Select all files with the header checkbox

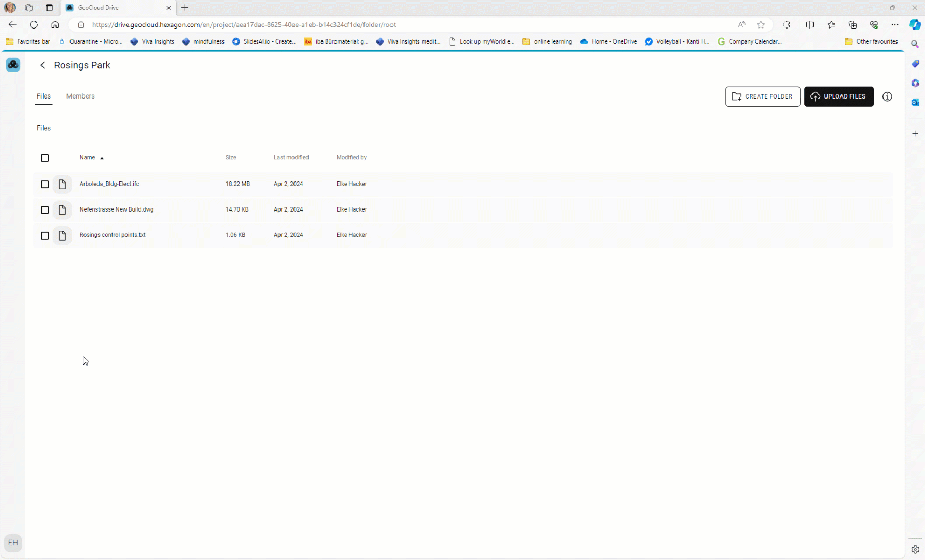(45, 158)
